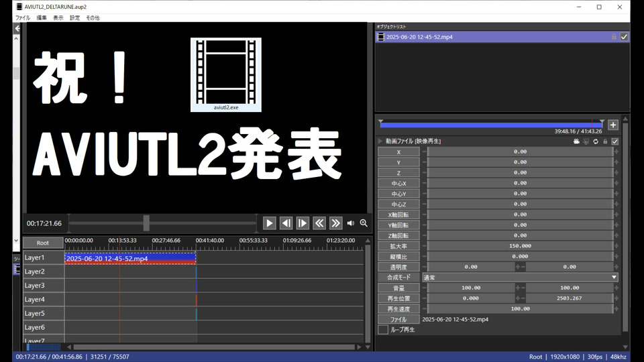Image resolution: width=644 pixels, height=362 pixels.
Task: Click film icon beside 2025-06-20 12-45-52.mp4 in object list
Action: click(381, 37)
